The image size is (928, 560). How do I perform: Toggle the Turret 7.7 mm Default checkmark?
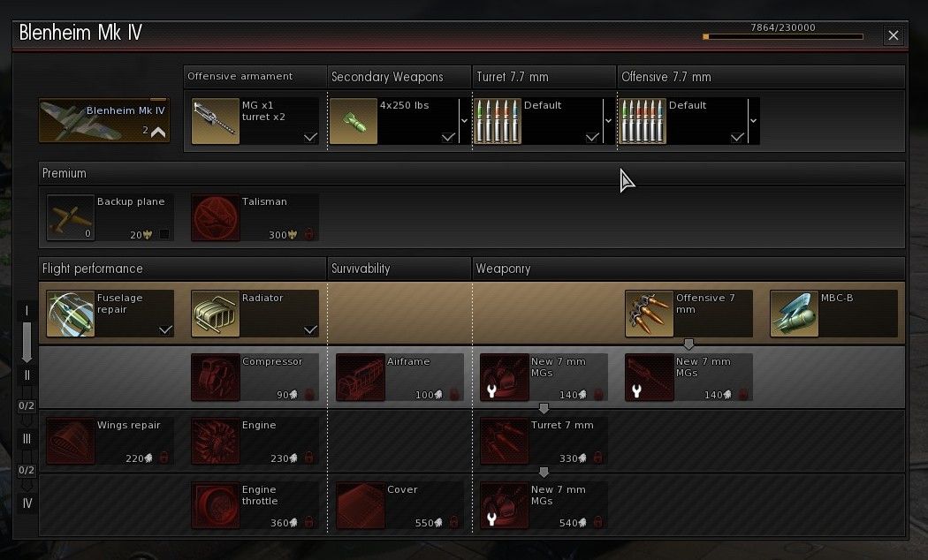click(x=592, y=137)
